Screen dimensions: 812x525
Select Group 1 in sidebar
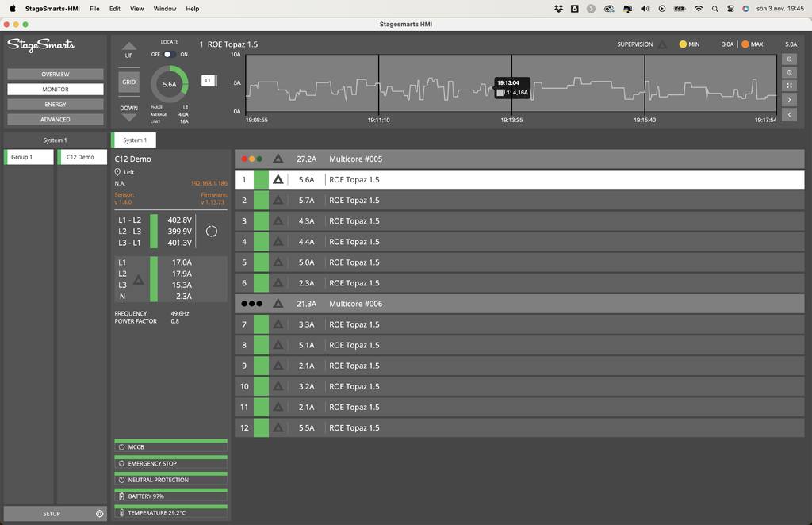(x=29, y=157)
